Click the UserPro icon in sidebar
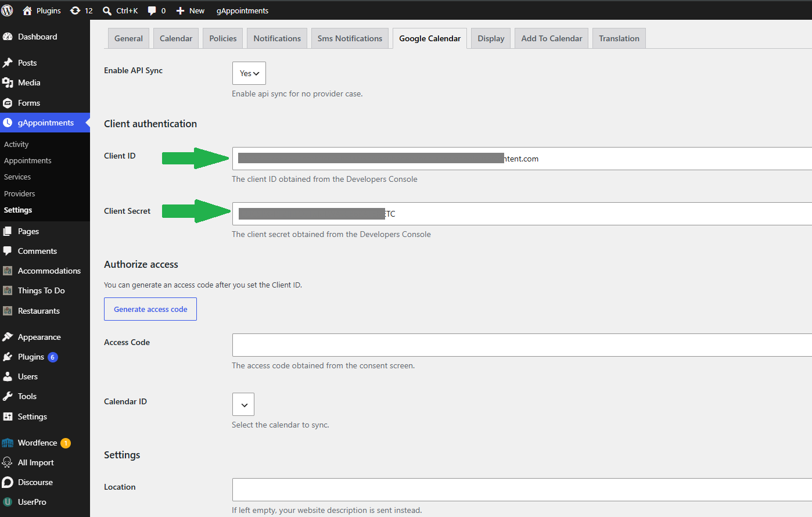The width and height of the screenshot is (812, 517). click(8, 502)
